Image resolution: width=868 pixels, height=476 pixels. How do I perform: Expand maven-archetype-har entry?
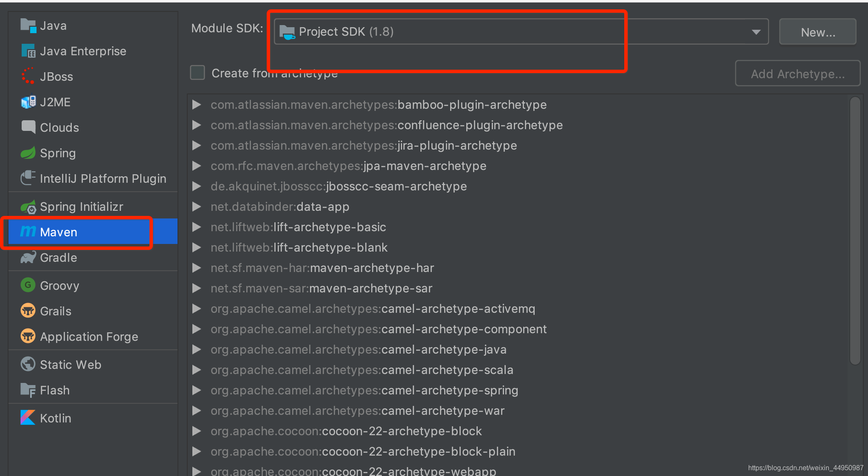197,268
